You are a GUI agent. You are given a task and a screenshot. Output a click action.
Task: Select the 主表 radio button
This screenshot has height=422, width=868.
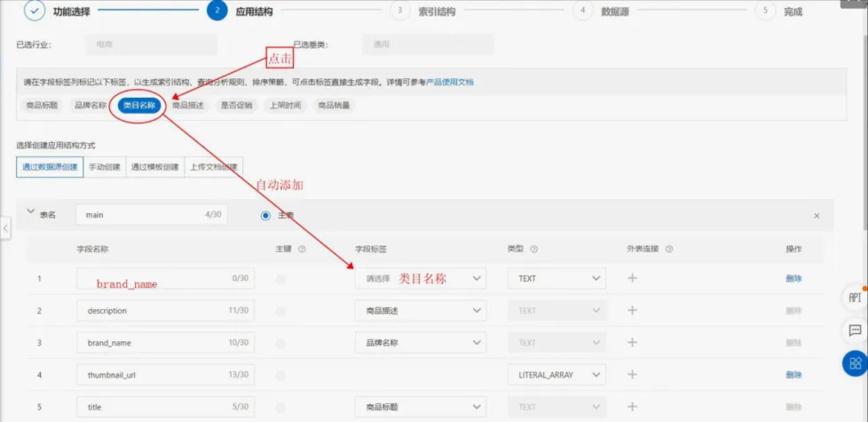(x=265, y=215)
